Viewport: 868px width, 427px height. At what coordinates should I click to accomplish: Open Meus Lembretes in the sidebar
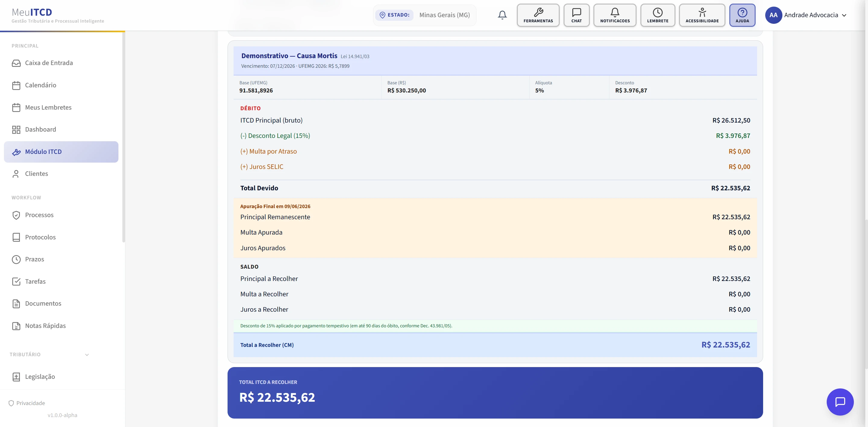tap(61, 108)
